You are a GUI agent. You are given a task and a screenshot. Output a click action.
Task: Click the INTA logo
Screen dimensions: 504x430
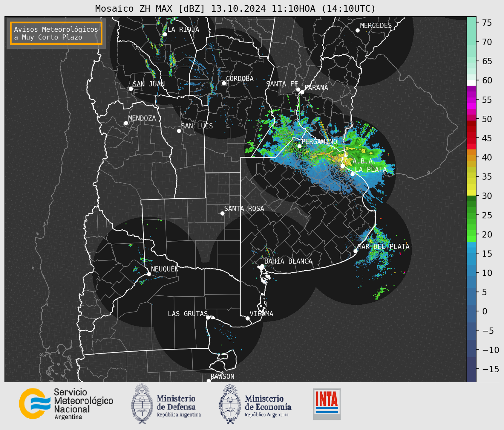[327, 404]
